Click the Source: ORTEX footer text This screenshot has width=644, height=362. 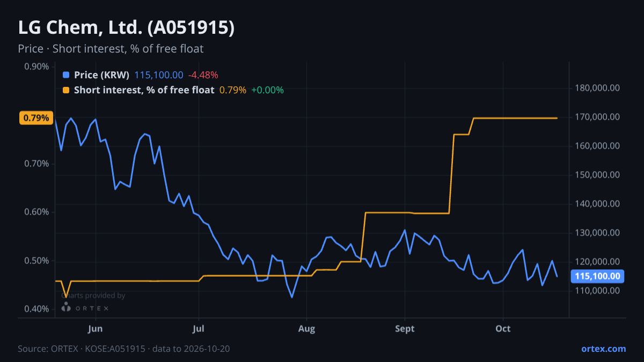[124, 349]
